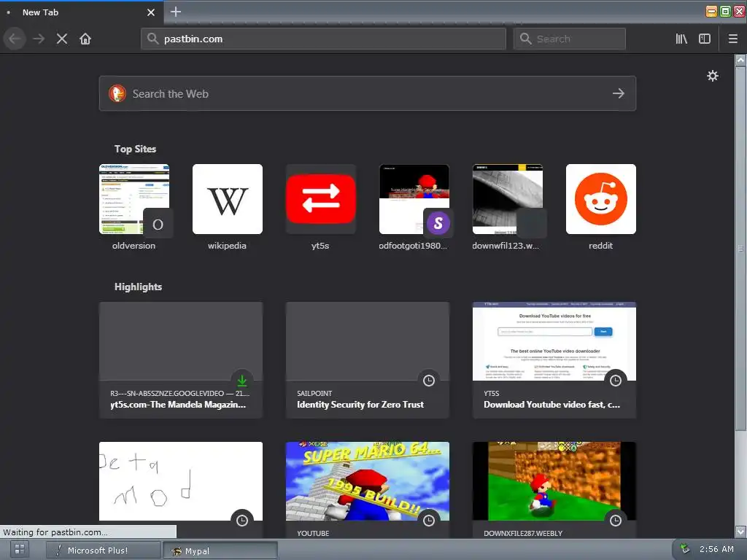The width and height of the screenshot is (747, 560).
Task: Open the Mario gameplay DOWNXFILE287 thumbnail
Action: point(554,481)
